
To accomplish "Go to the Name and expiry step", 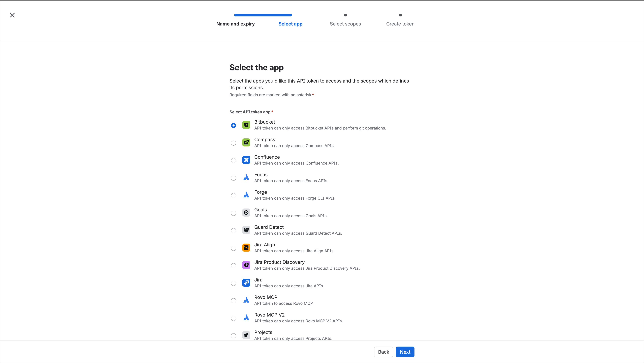I will [x=236, y=24].
